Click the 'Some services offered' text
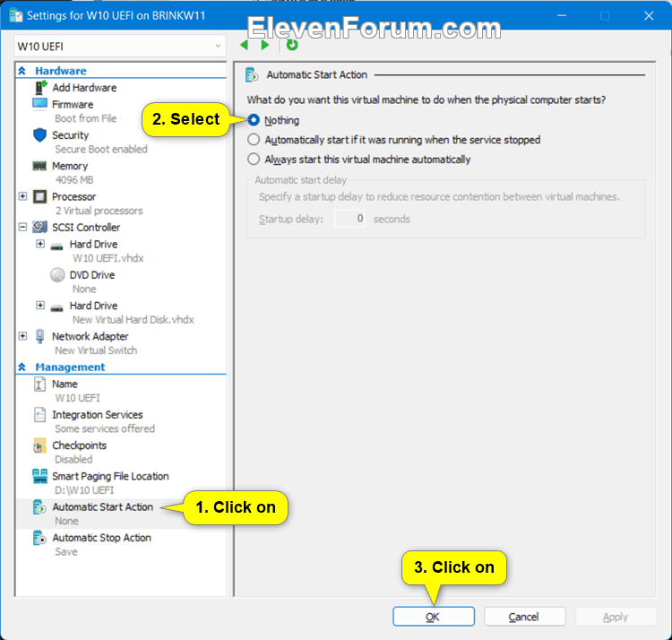672x640 pixels. [x=105, y=428]
